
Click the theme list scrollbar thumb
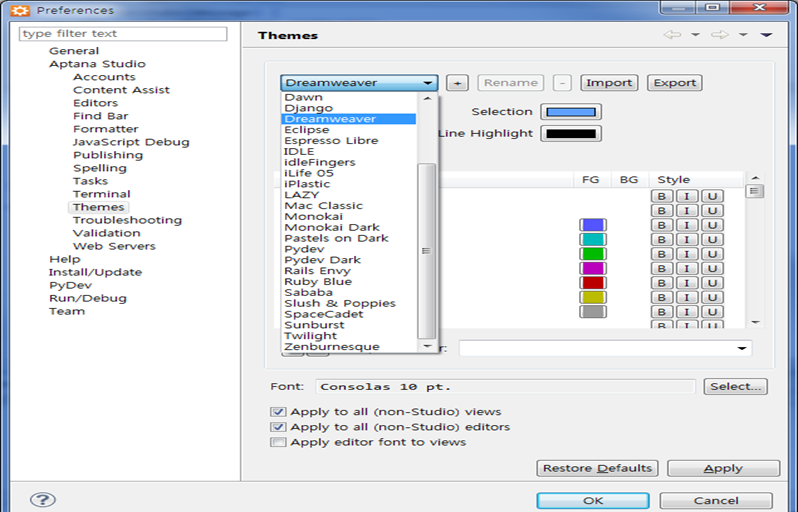(x=426, y=251)
